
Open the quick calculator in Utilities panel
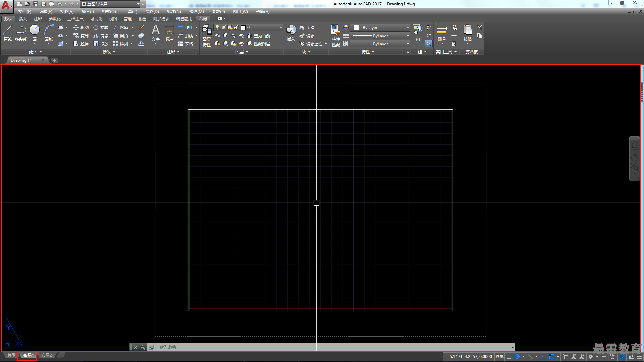[454, 44]
